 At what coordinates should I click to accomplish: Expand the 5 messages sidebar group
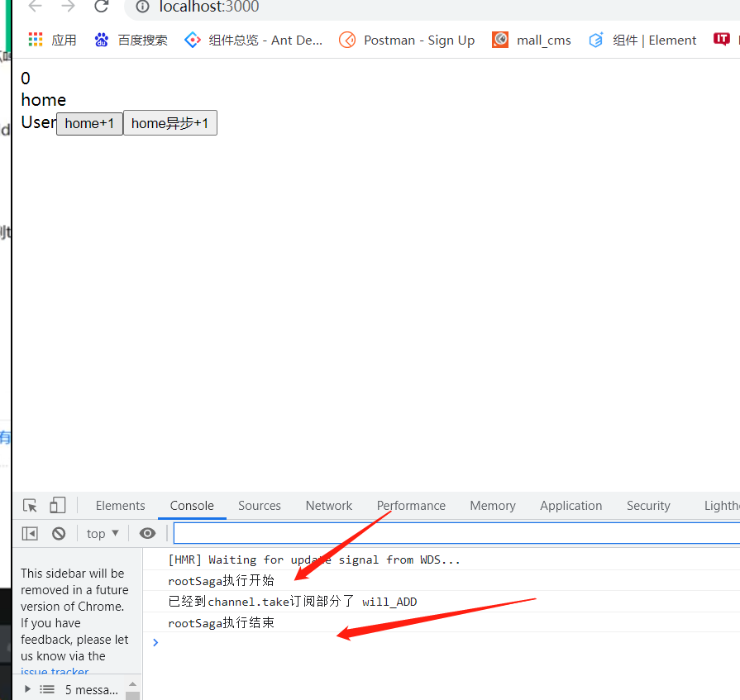[x=28, y=689]
